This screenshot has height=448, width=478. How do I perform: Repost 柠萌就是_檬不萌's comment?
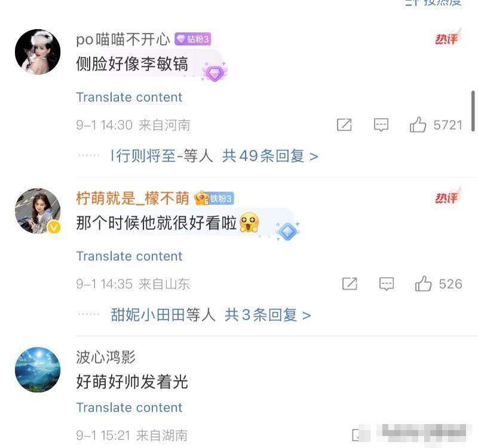(x=350, y=284)
